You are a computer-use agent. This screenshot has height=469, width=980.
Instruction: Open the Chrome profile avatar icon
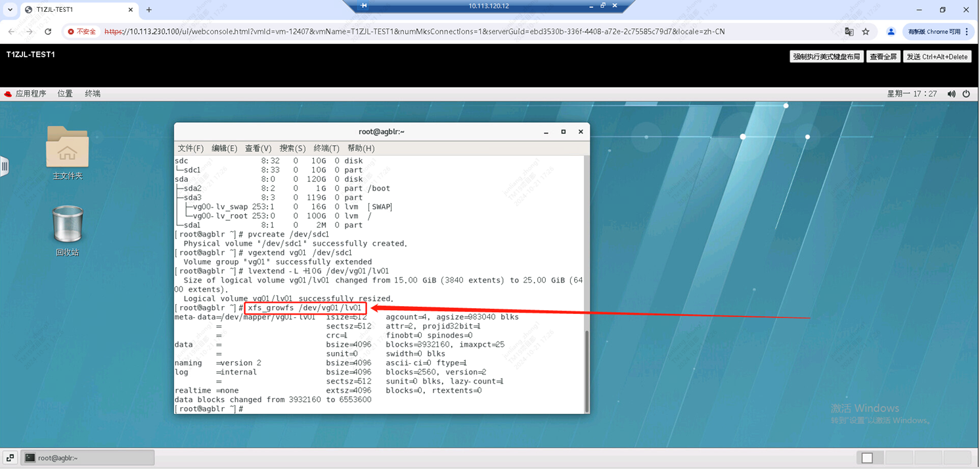click(891, 32)
